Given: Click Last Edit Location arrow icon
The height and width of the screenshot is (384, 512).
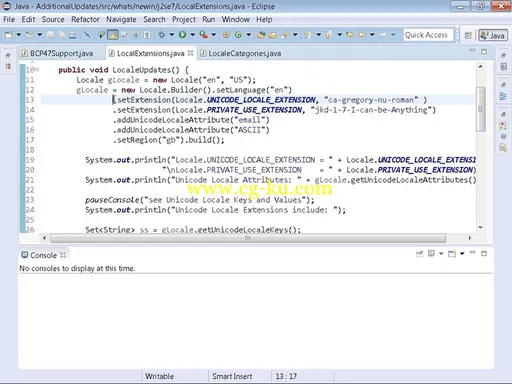Looking at the screenshot, I should (x=350, y=35).
